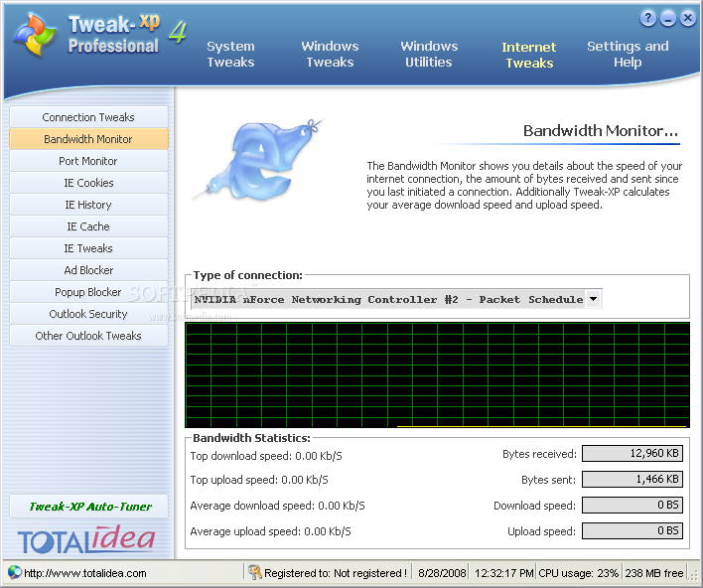Image resolution: width=703 pixels, height=588 pixels.
Task: Switch to the first Windows Tweaks tab
Action: 330,54
